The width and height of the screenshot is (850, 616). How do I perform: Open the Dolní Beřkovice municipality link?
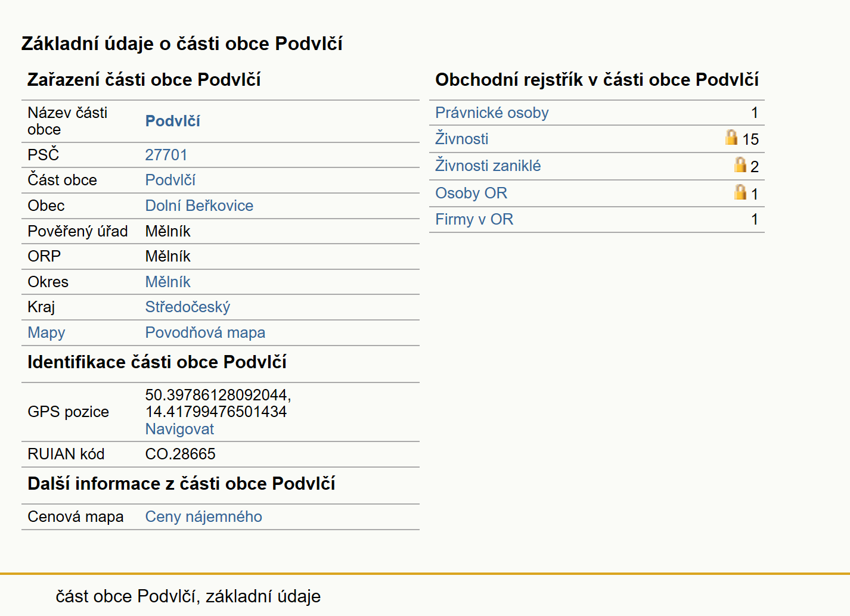pos(199,206)
